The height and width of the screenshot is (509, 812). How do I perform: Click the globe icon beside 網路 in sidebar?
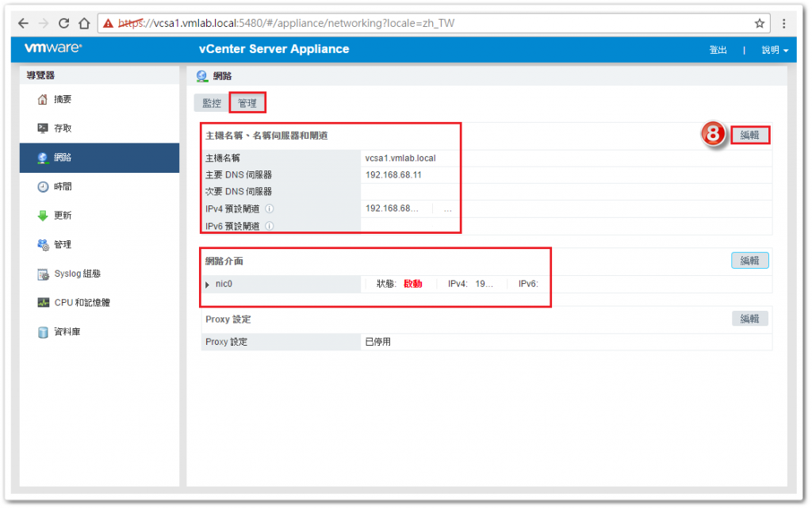pyautogui.click(x=43, y=158)
